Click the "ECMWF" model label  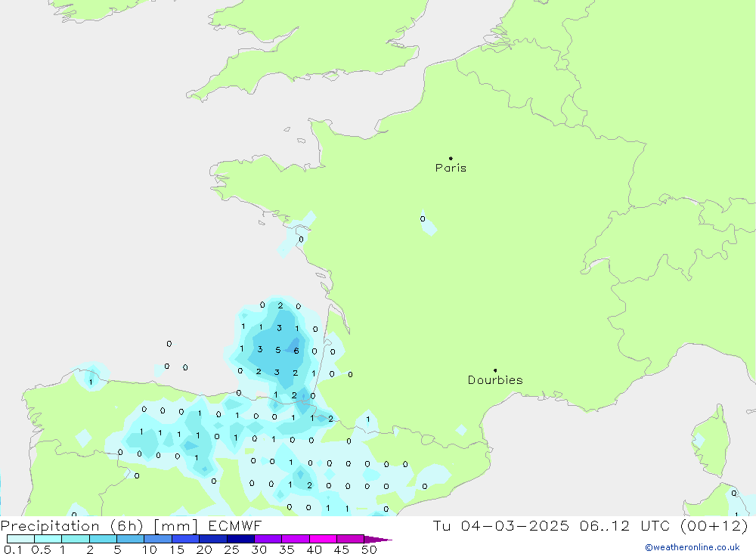click(x=235, y=525)
